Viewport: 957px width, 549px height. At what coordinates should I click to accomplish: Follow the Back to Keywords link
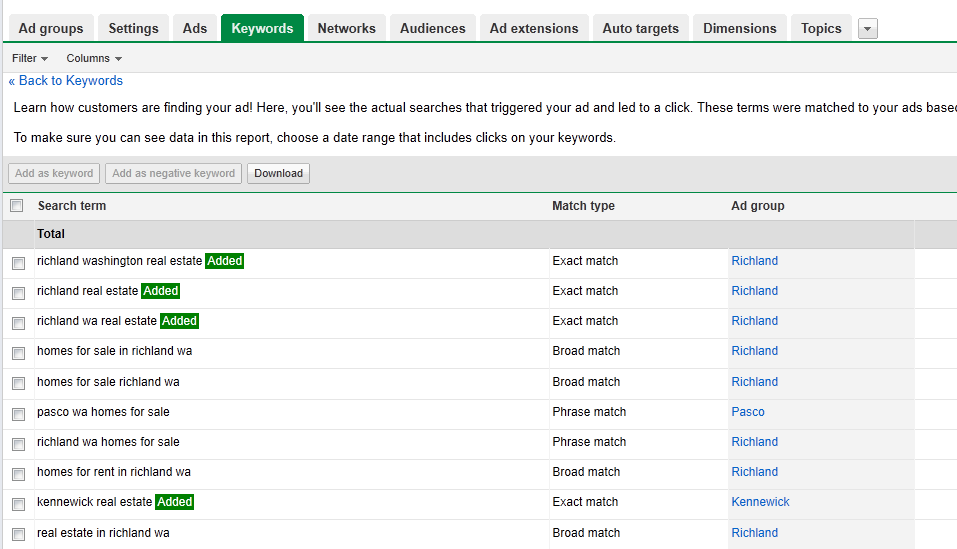[66, 81]
